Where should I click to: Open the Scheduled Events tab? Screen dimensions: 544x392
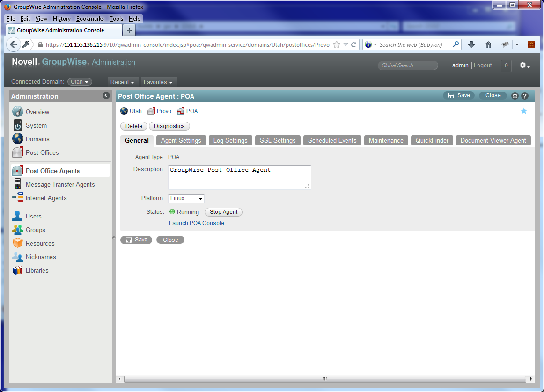(x=332, y=140)
